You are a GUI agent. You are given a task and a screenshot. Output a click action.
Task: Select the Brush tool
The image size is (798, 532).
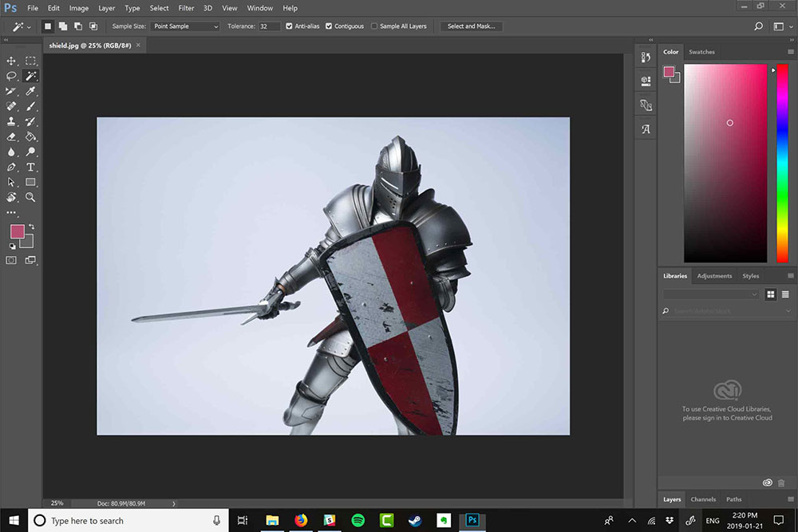(30, 106)
